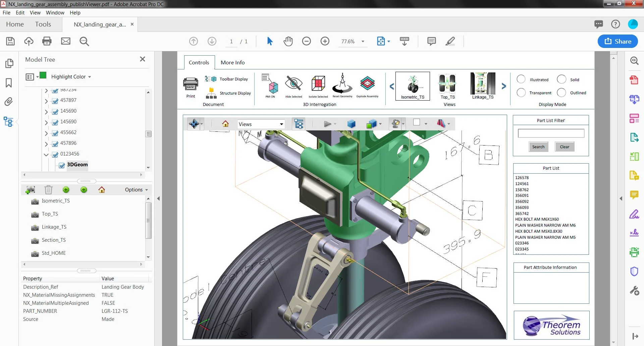Open the zoom percentage dropdown
This screenshot has width=644, height=346.
tap(363, 42)
